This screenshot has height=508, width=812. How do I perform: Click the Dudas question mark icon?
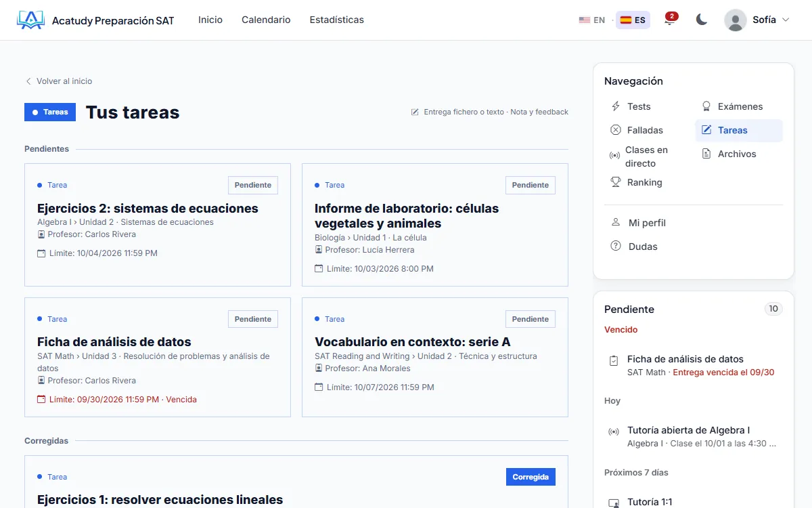tap(616, 247)
